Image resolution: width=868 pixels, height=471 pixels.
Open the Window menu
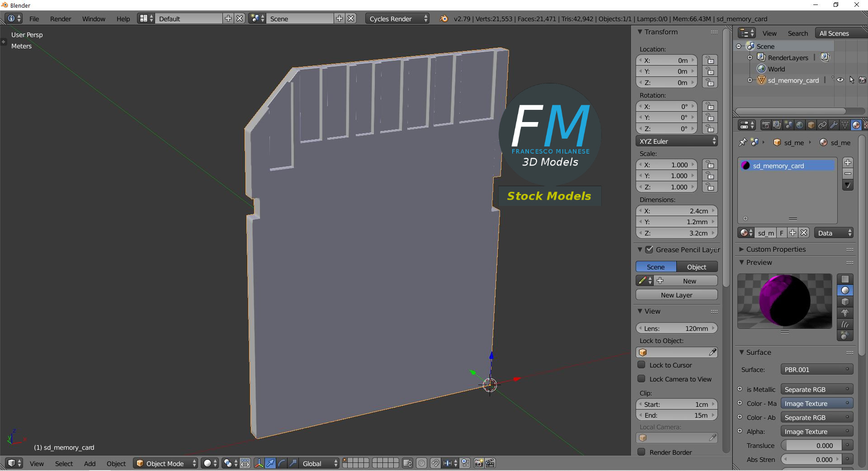pyautogui.click(x=94, y=19)
